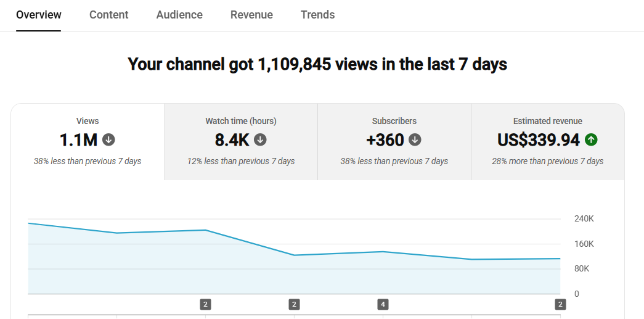Click the Overview tab
644x319 pixels.
pos(39,15)
